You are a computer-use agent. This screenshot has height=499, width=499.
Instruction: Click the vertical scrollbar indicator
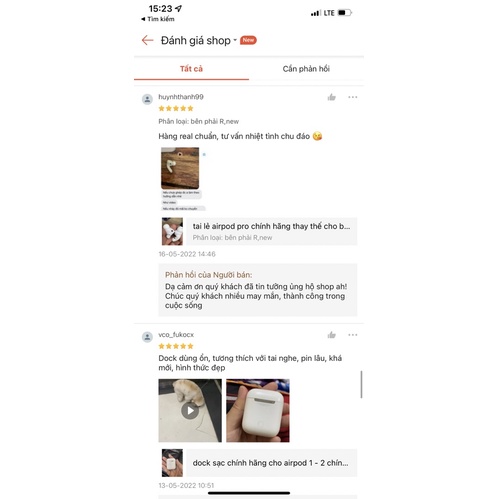click(x=361, y=384)
